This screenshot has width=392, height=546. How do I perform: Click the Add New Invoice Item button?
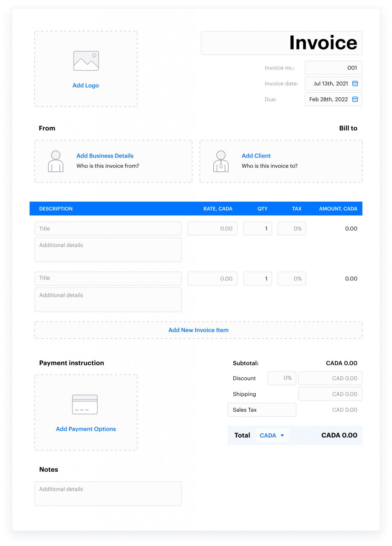coord(198,330)
